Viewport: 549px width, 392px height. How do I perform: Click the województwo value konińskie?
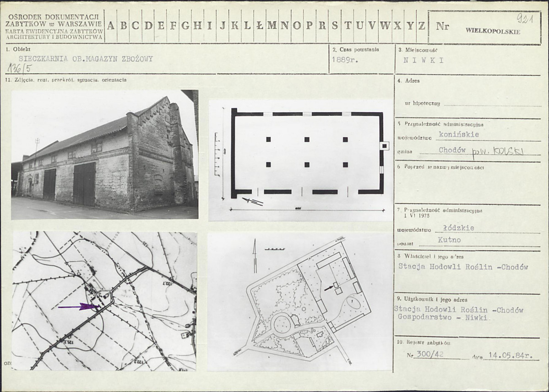[x=459, y=134]
